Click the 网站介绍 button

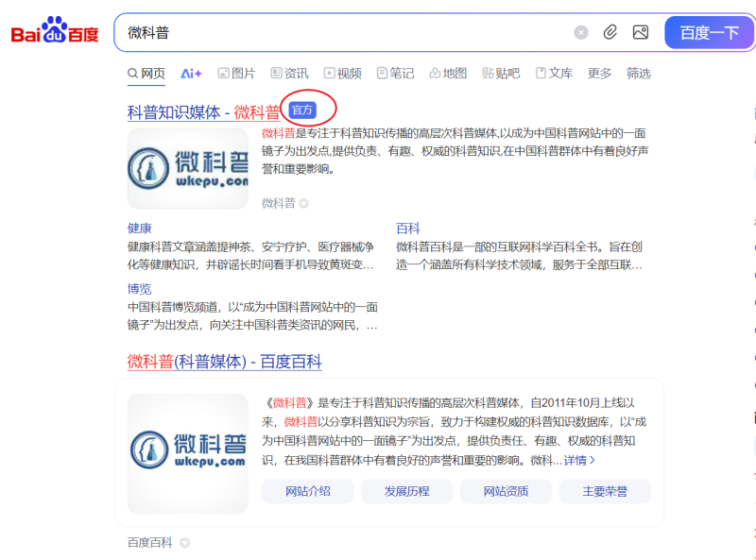tap(308, 491)
